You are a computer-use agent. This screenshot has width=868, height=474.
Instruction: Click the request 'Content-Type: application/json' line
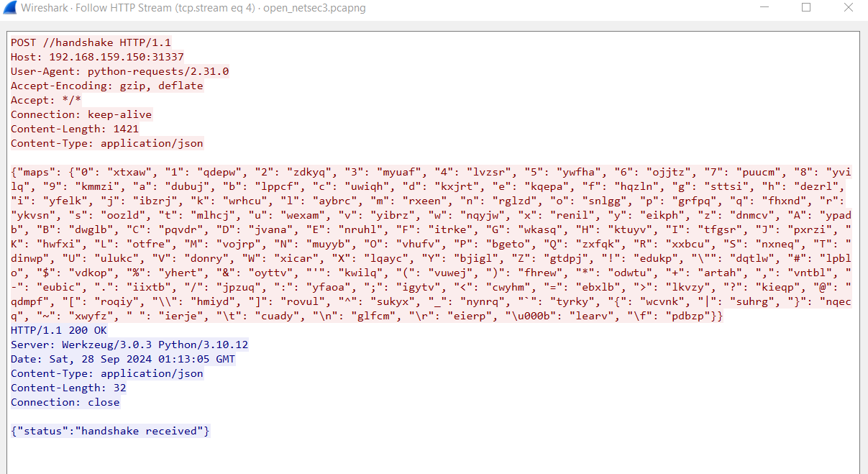106,143
